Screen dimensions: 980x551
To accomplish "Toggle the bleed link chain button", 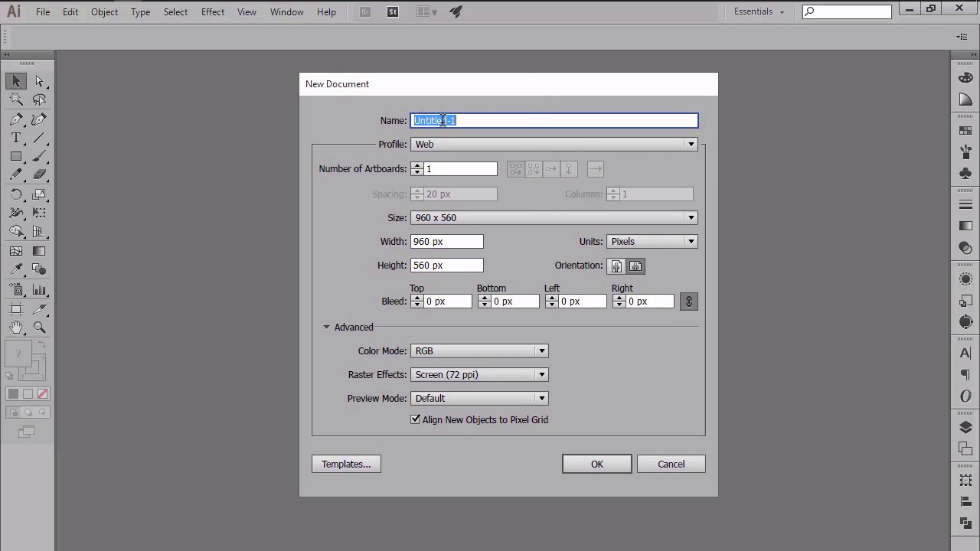I will coord(688,302).
